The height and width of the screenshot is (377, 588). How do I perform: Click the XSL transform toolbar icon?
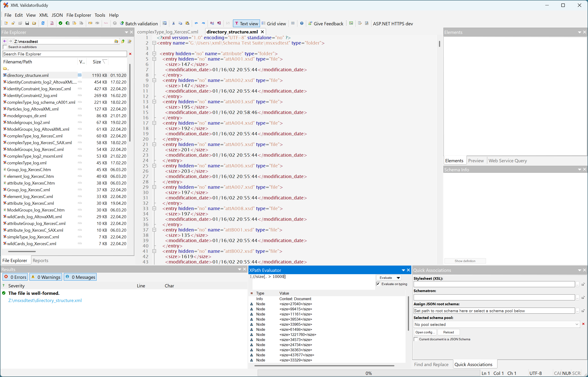click(52, 23)
